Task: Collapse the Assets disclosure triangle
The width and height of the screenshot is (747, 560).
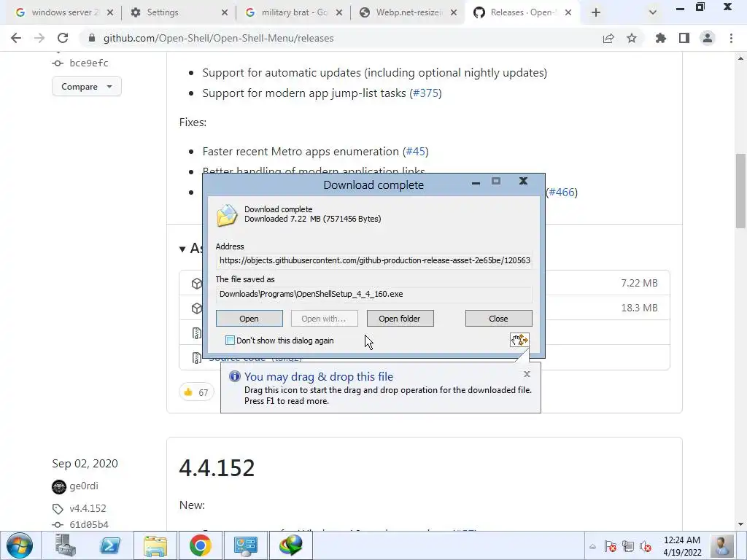Action: [182, 249]
